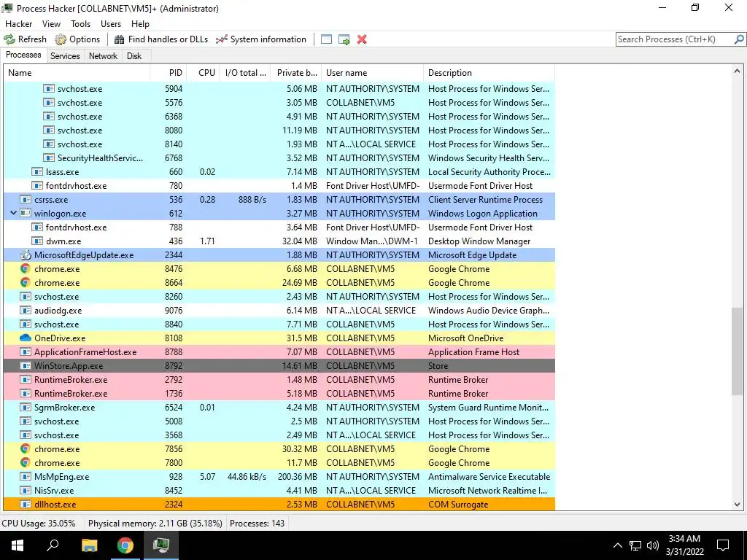Screen dimensions: 747x560
Task: Open Options from the toolbar
Action: tap(77, 39)
